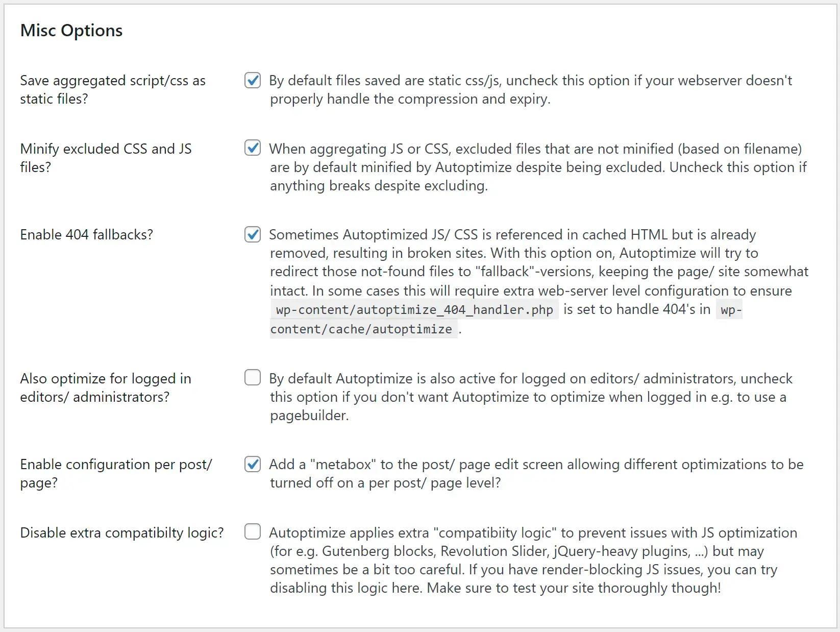Disable the 404 fallbacks option
Screen dimensions: 840x632
pyautogui.click(x=252, y=234)
